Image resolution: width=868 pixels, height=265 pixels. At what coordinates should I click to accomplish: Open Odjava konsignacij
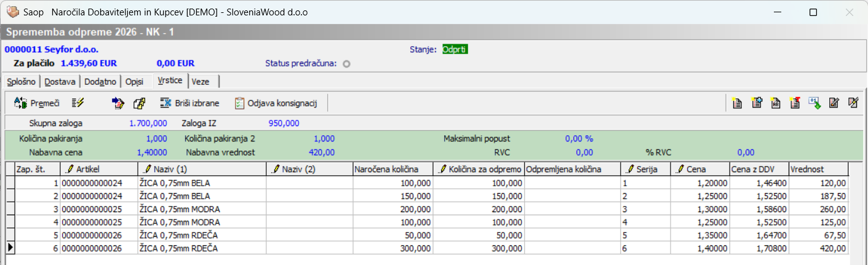[x=275, y=103]
